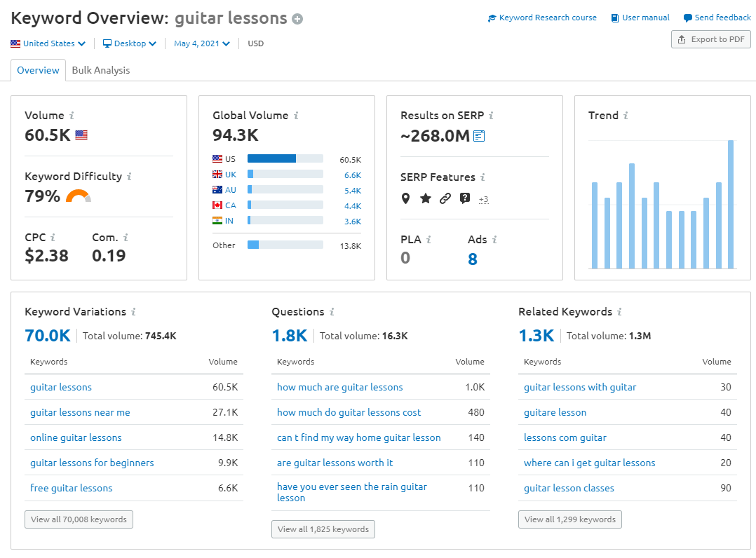The width and height of the screenshot is (756, 558).
Task: Select the Overview tab
Action: click(x=38, y=70)
